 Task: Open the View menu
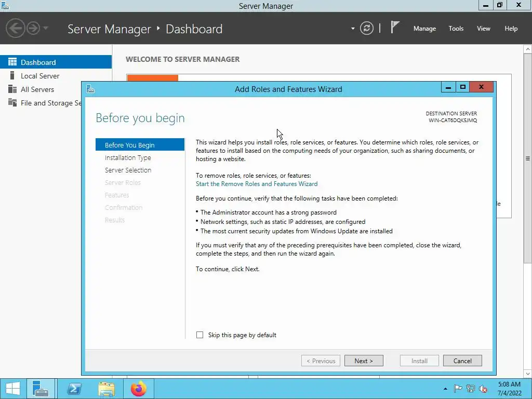click(x=484, y=29)
